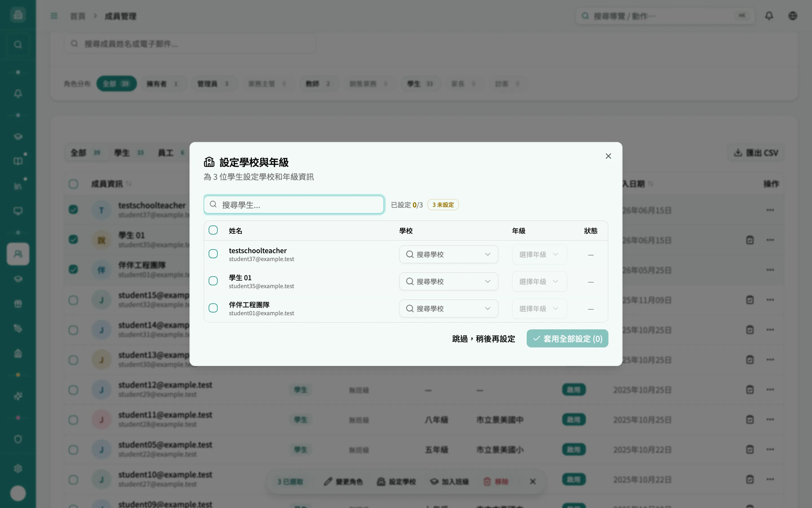Click clipboard icon in student05@example.test row
This screenshot has width=812, height=508.
click(750, 449)
